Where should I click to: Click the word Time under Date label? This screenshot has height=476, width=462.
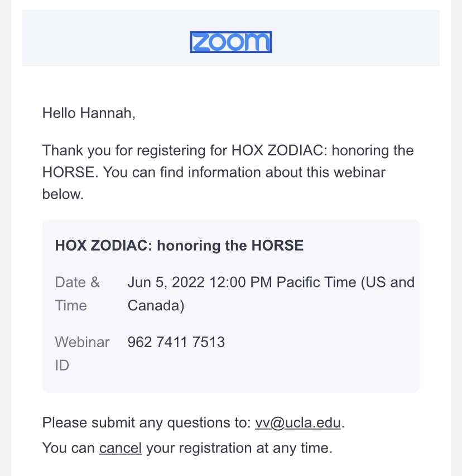tap(71, 305)
